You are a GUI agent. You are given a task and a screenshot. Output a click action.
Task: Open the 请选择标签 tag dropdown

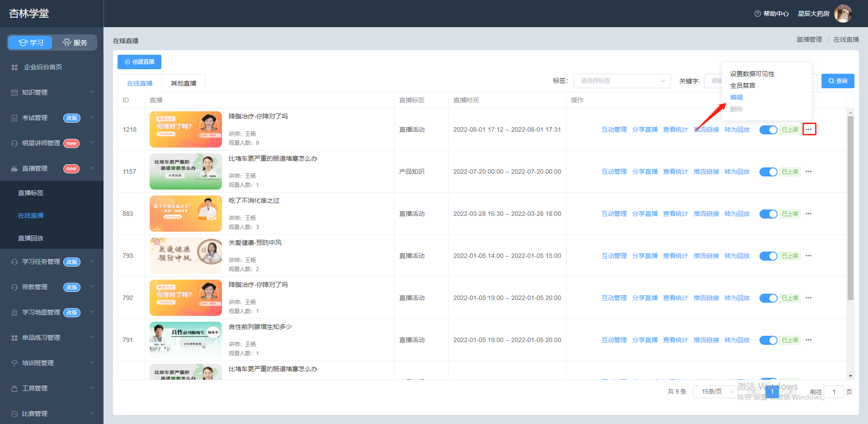tap(622, 81)
